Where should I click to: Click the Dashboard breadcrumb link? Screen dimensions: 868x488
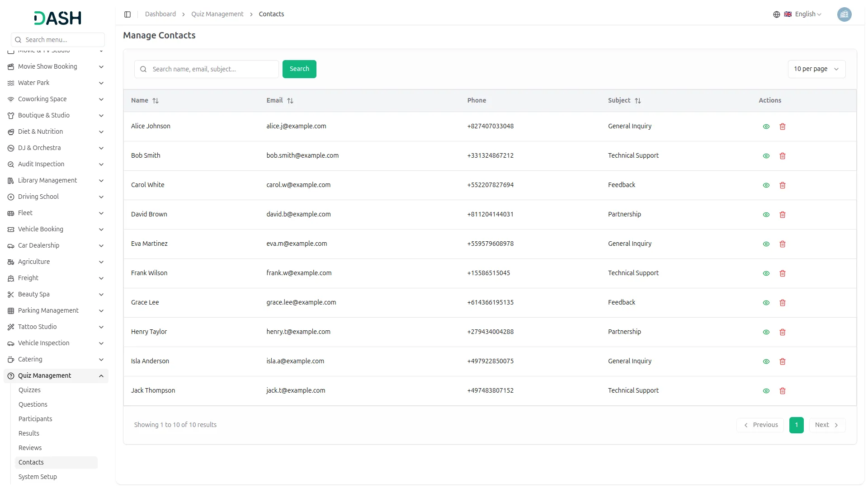(x=160, y=14)
